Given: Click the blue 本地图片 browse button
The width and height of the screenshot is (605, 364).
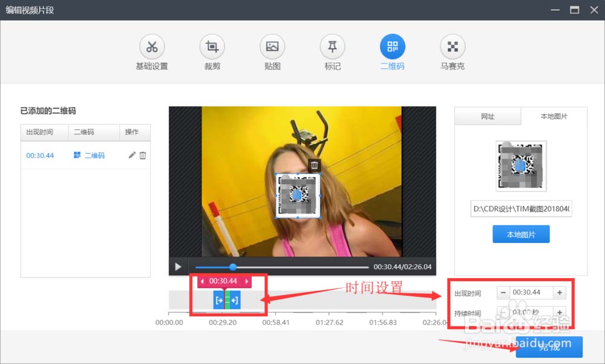Looking at the screenshot, I should pyautogui.click(x=521, y=235).
